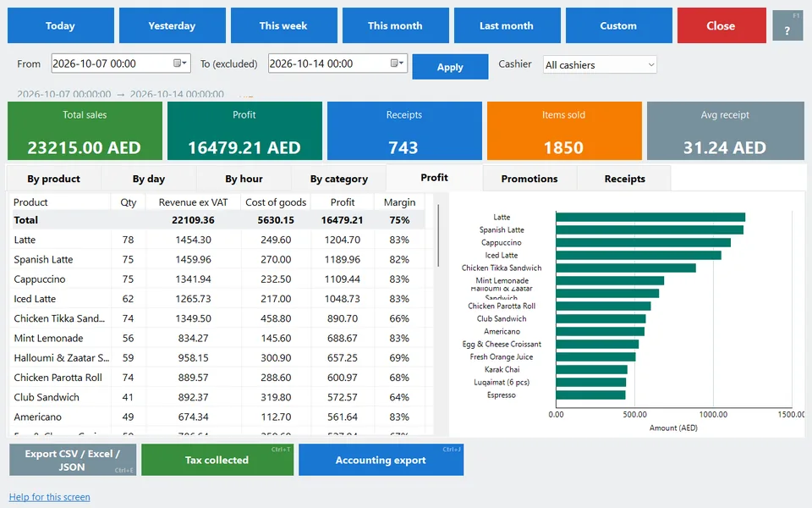Open the Receipts tab

coord(624,179)
